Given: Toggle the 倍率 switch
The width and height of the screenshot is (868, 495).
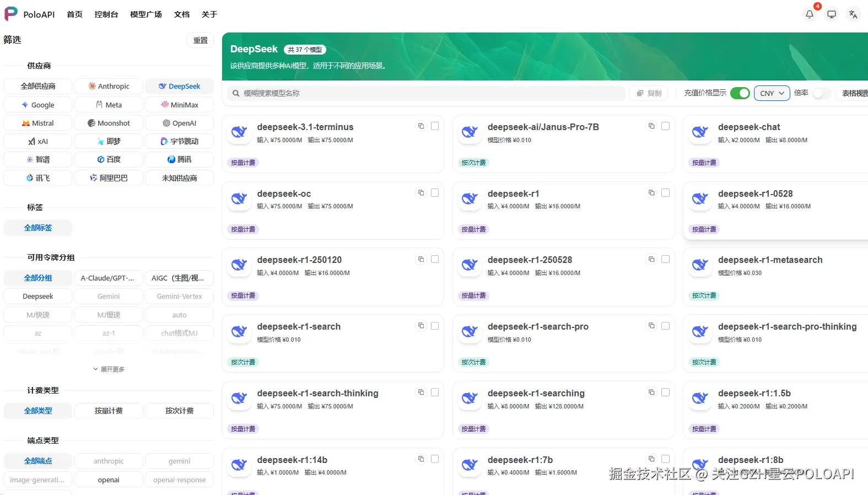Looking at the screenshot, I should (x=821, y=93).
